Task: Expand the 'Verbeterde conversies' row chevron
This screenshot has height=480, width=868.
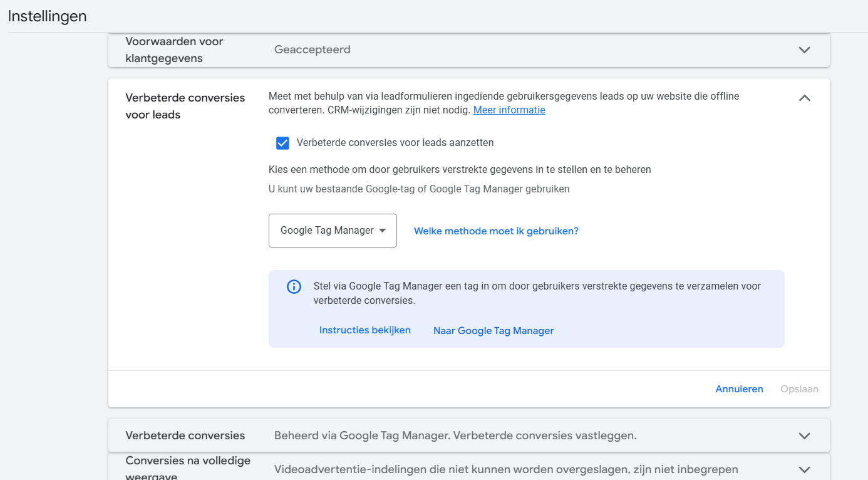Action: click(x=805, y=436)
